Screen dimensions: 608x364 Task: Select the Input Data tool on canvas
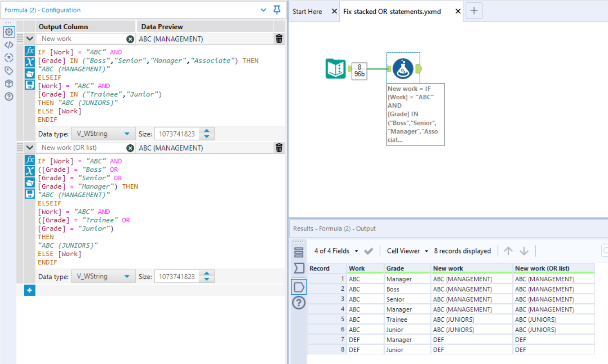(335, 69)
